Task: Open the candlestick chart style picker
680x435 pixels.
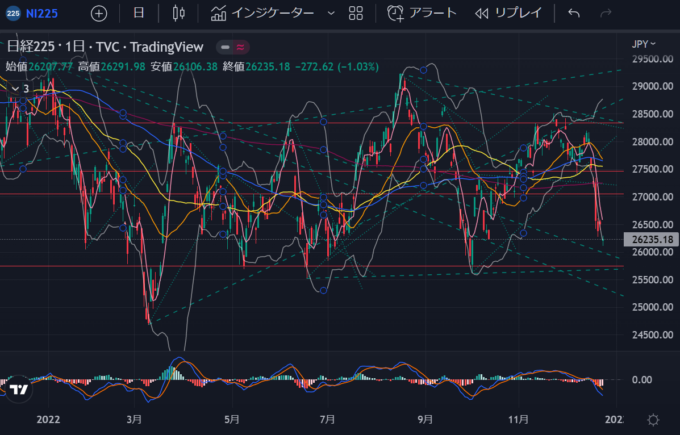Action: click(179, 13)
